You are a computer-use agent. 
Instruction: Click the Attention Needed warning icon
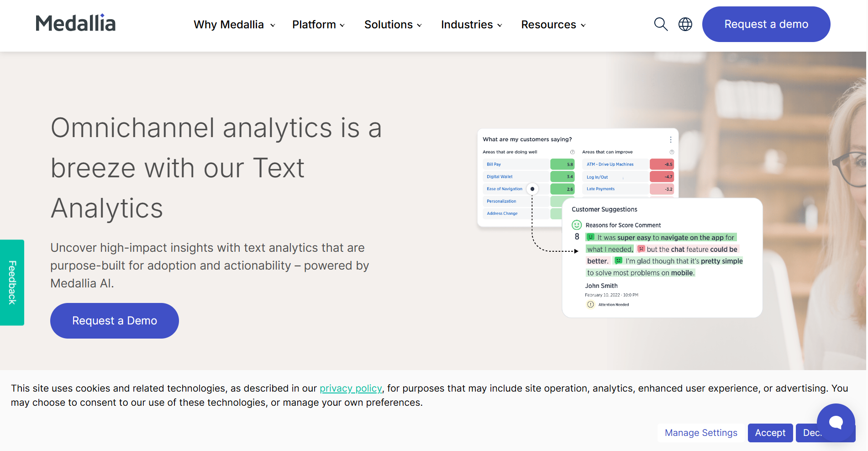[x=590, y=304]
